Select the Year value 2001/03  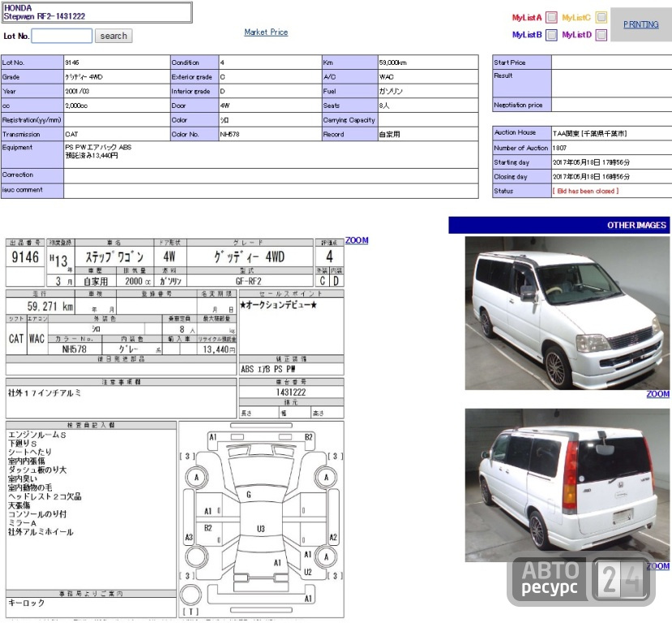tap(77, 92)
